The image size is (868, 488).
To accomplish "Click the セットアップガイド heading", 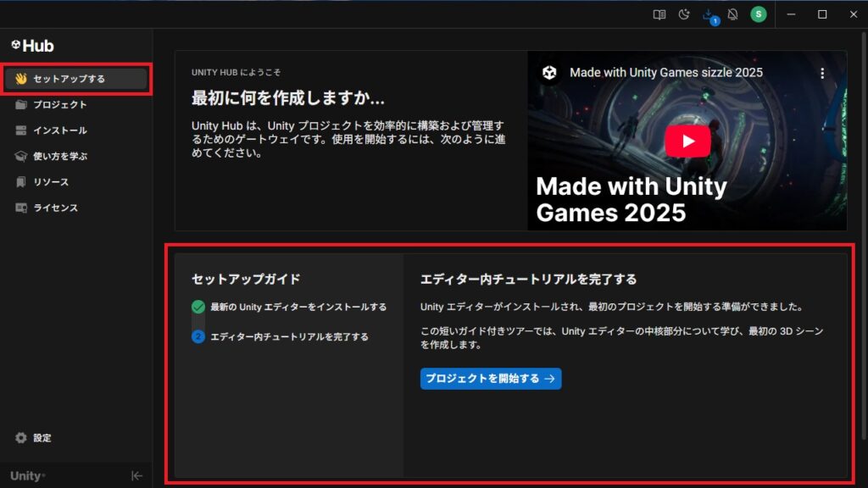I will 246,279.
